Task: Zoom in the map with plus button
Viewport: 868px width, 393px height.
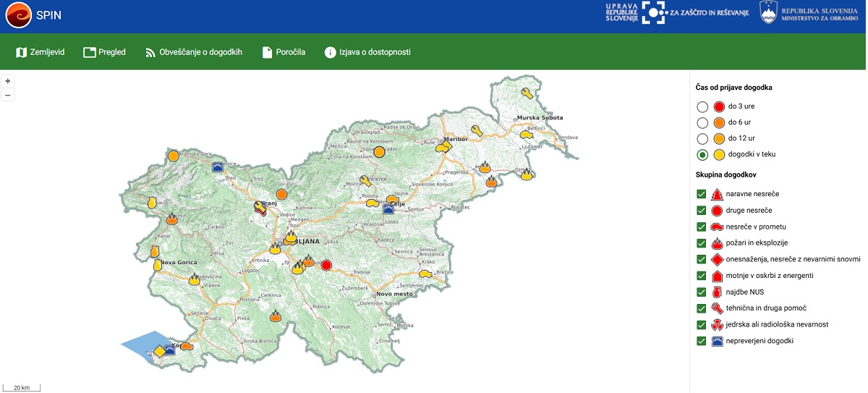Action: tap(8, 81)
